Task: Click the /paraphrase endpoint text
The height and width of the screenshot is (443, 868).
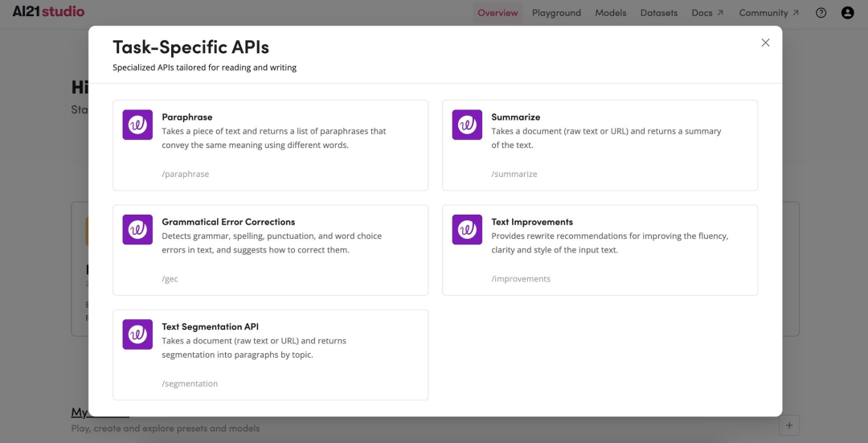Action: click(x=186, y=174)
